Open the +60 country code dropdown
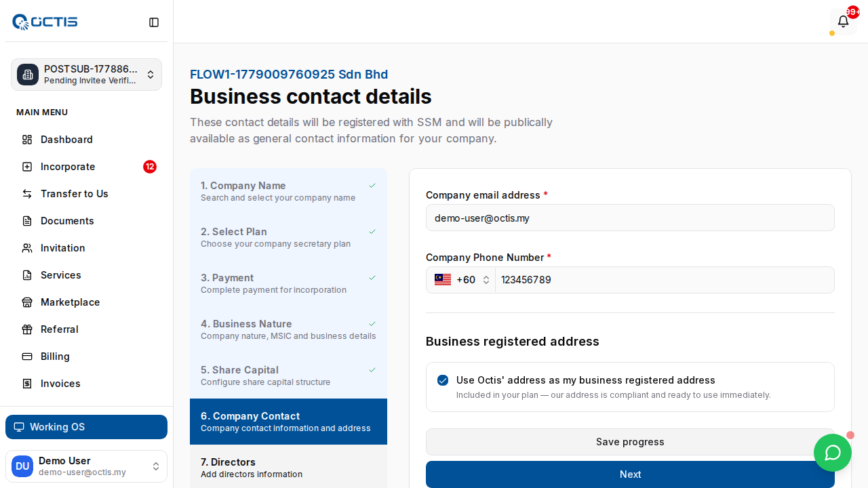The height and width of the screenshot is (488, 868). pyautogui.click(x=461, y=280)
